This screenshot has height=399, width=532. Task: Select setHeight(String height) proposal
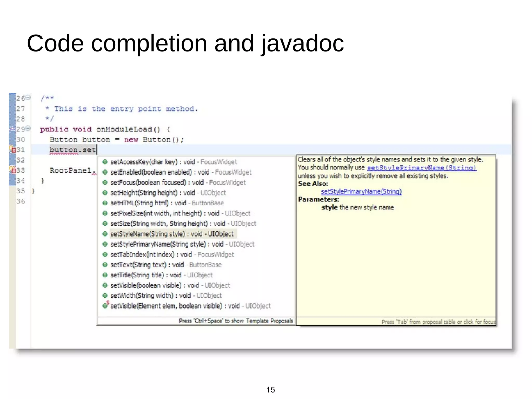click(x=168, y=193)
